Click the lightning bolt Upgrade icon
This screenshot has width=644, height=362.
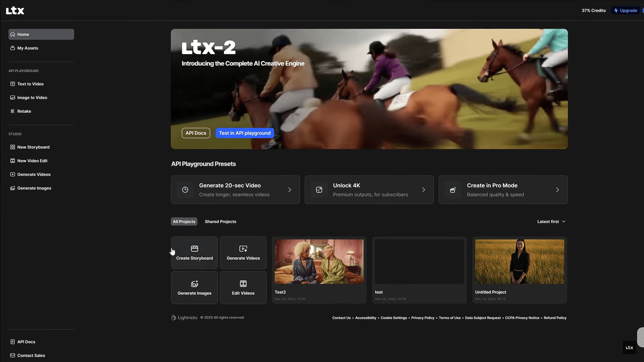tap(616, 11)
